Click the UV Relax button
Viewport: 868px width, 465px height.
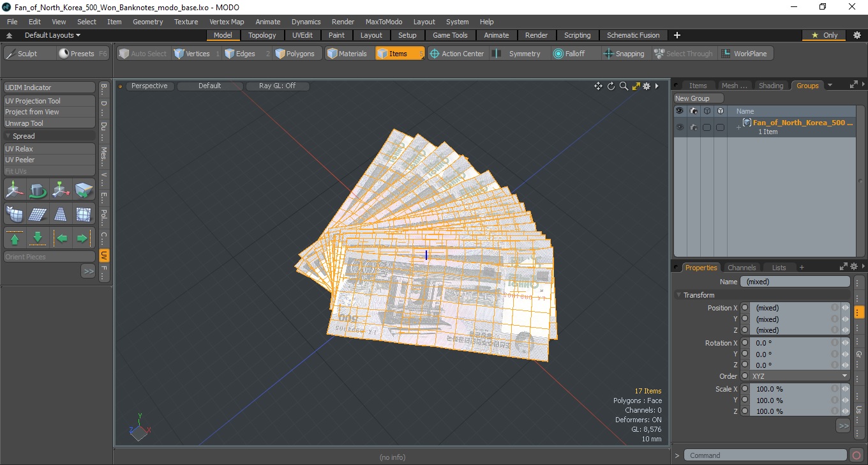click(x=50, y=149)
